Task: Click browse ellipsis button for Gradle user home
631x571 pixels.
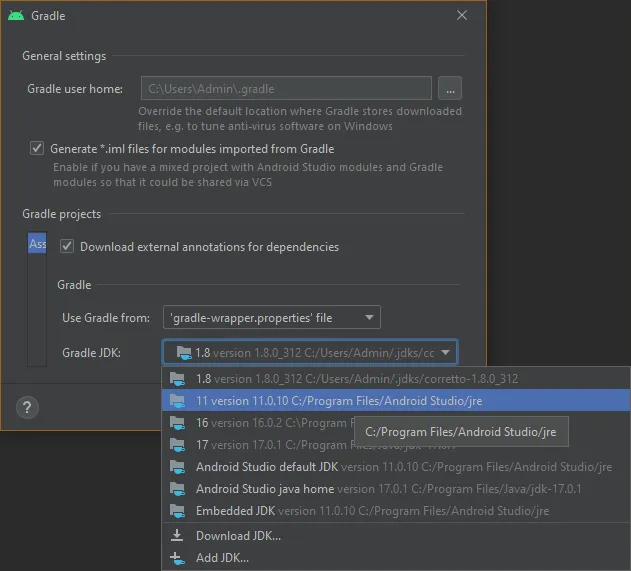Action: pos(450,88)
